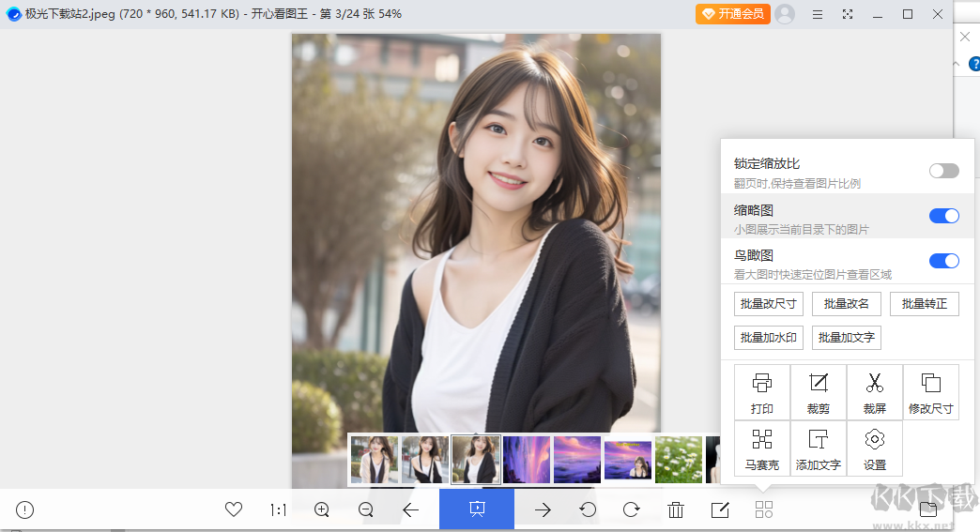Show image info with exclamation icon
Screen dimensions: 980x532
click(25, 509)
